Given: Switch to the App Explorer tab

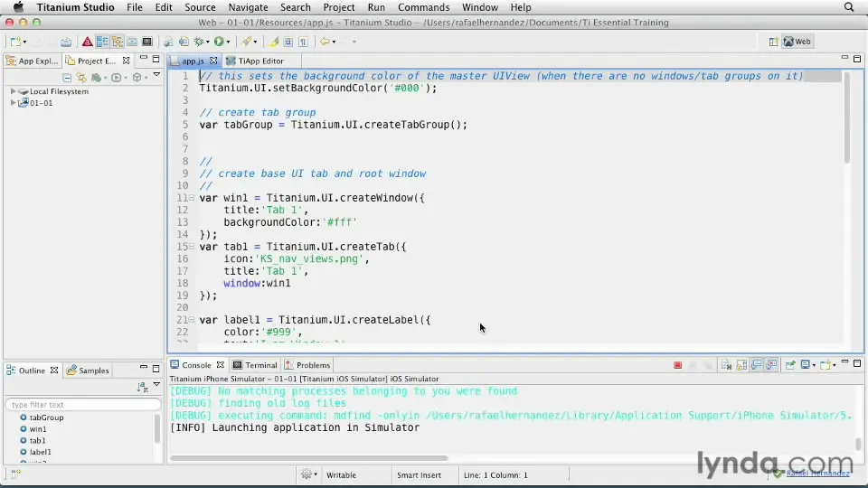Looking at the screenshot, I should [33, 61].
